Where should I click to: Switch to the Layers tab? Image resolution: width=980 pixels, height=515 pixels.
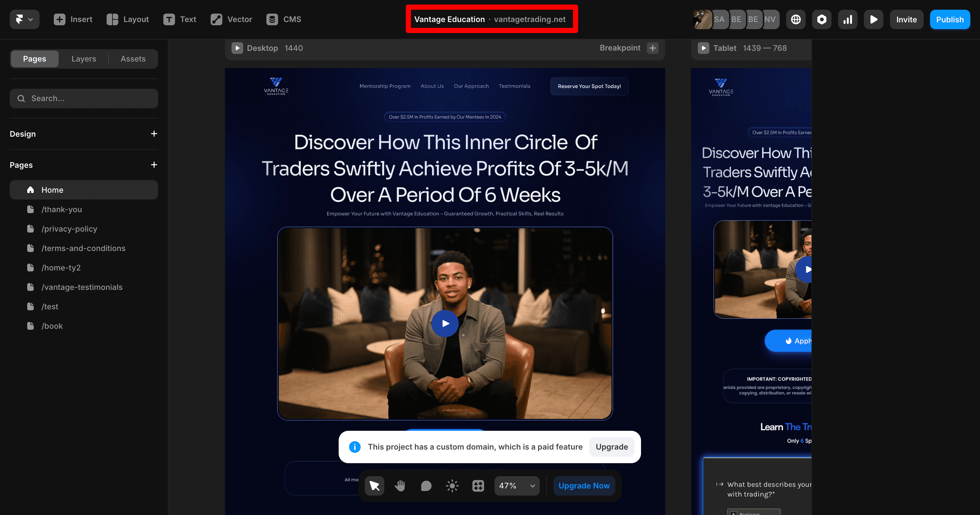(84, 59)
